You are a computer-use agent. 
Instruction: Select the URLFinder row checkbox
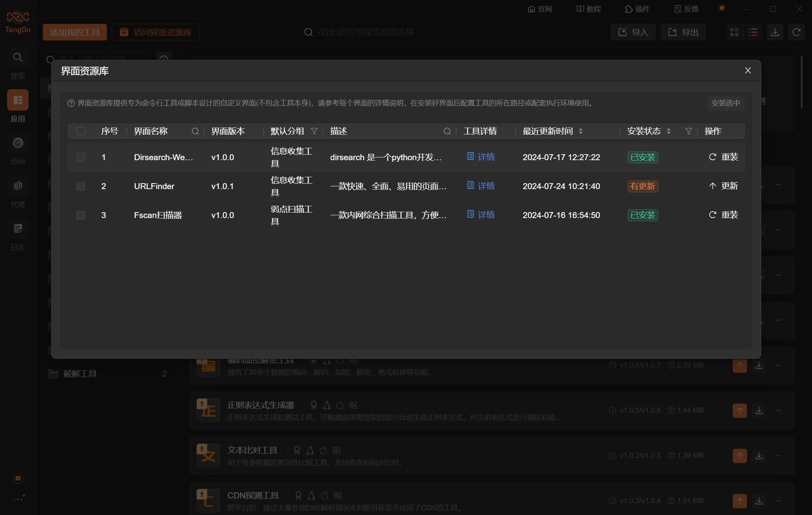click(x=81, y=186)
